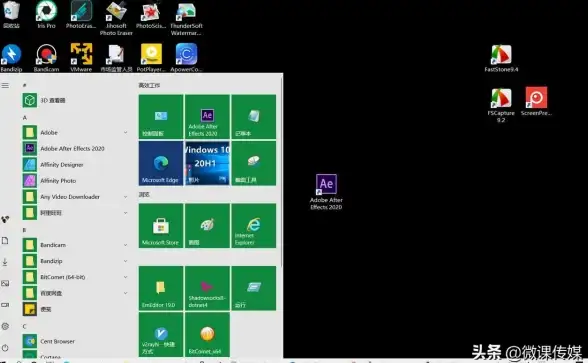Screen dimensions: 588x363
Task: Launch the BitComet_x64 tile
Action: 207,334
